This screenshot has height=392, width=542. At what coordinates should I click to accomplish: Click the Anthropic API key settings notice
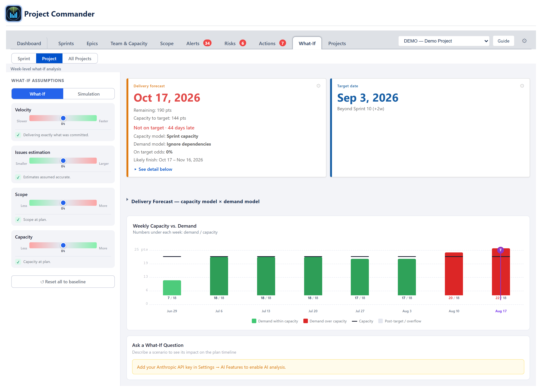tap(328, 367)
